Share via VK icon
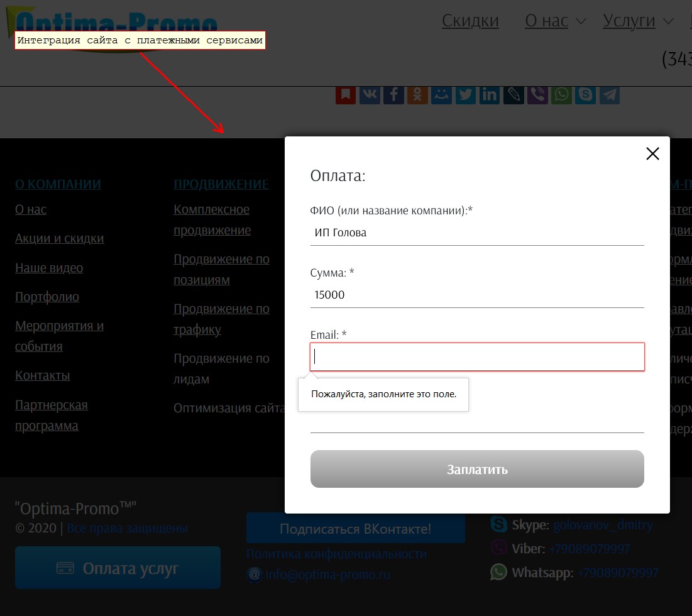The width and height of the screenshot is (692, 616). click(x=370, y=94)
